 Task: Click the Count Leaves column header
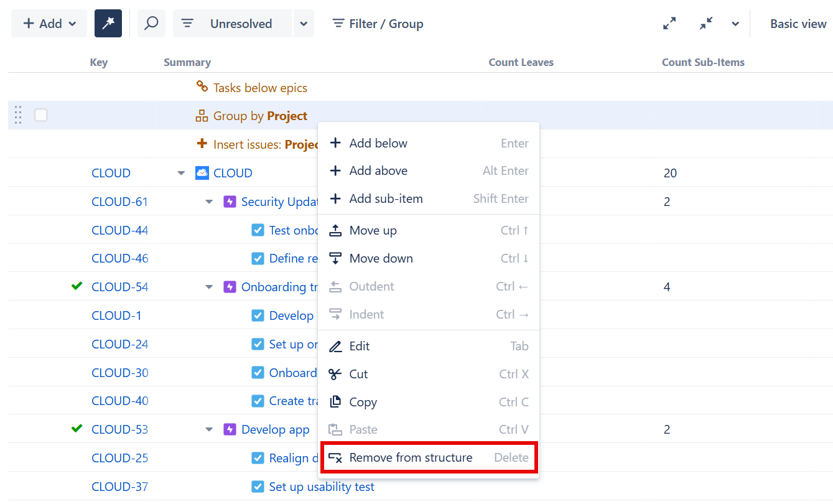[x=521, y=62]
